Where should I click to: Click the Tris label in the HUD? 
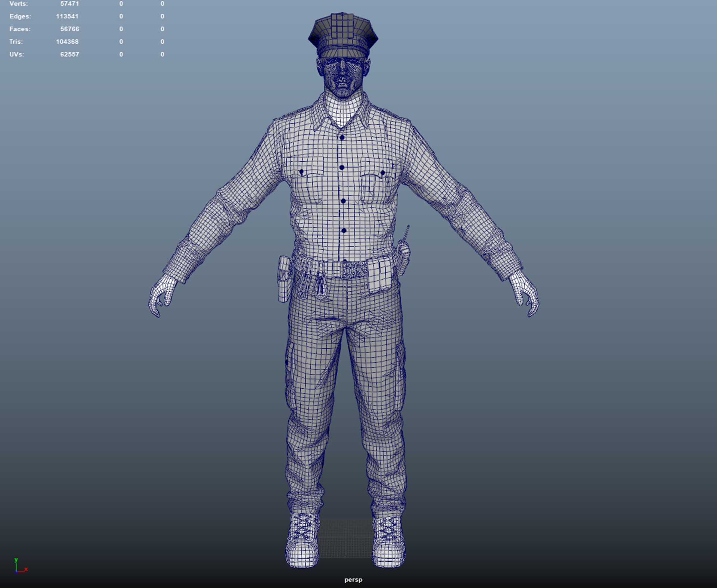click(x=16, y=42)
